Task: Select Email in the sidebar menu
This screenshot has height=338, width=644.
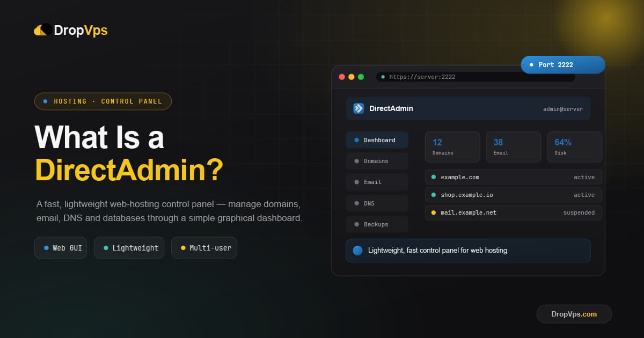Action: [x=377, y=182]
